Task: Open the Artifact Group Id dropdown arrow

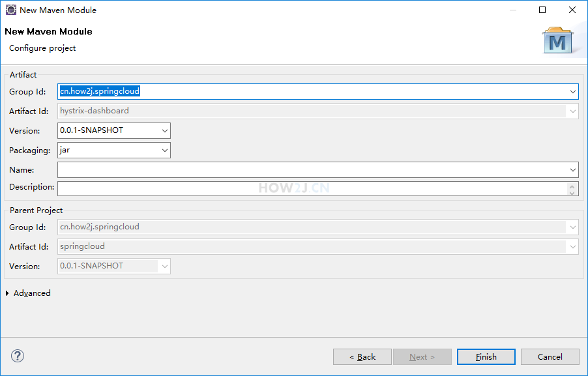Action: tap(572, 91)
